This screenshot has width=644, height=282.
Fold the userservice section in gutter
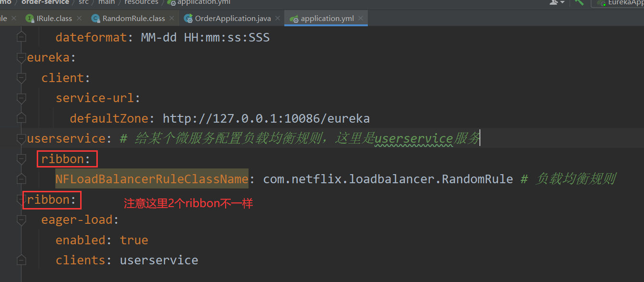coord(21,138)
